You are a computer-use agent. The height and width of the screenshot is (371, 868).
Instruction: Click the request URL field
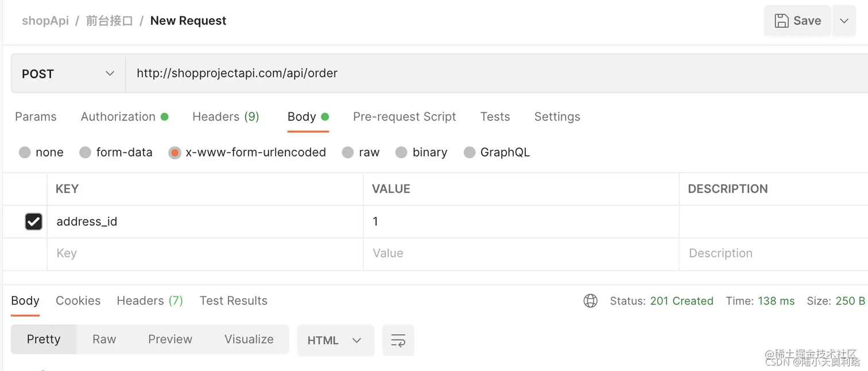497,73
